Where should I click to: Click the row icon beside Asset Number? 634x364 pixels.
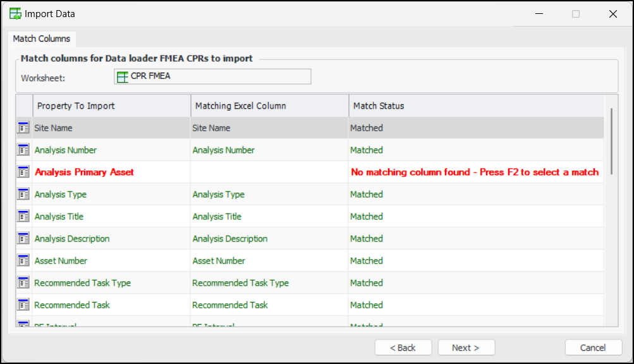[23, 260]
